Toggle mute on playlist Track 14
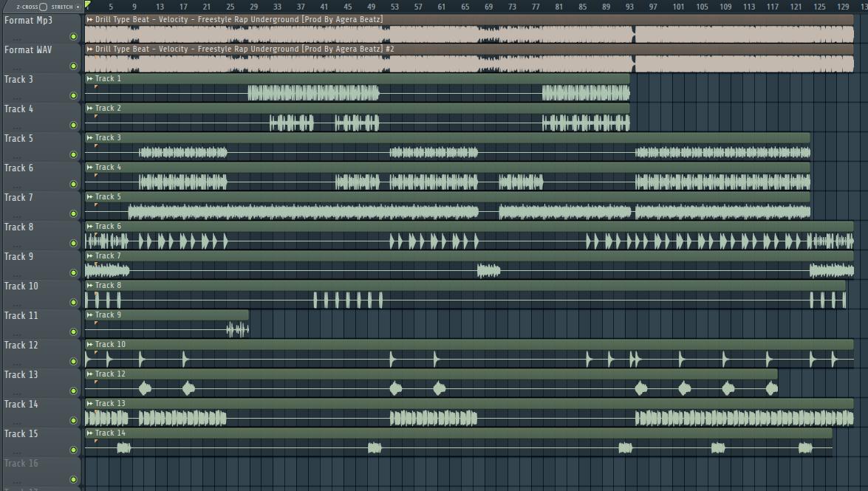Viewport: 868px width, 491px height. (74, 420)
